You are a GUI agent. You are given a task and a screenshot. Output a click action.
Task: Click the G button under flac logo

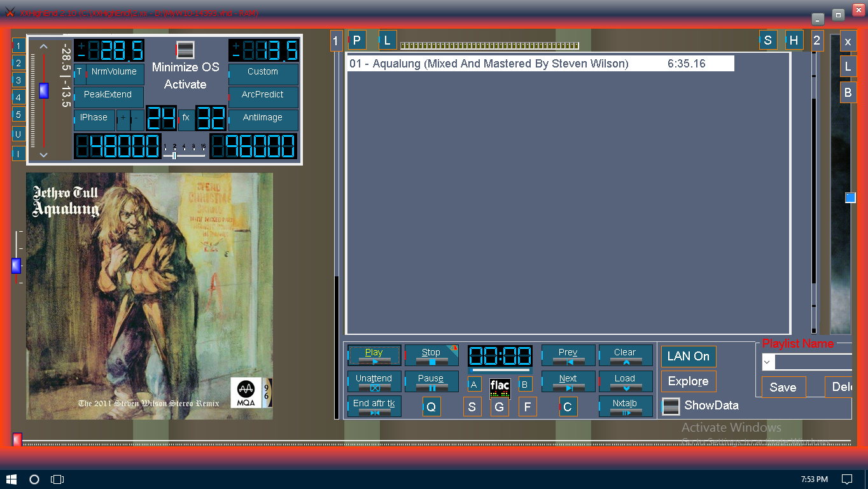tap(500, 407)
